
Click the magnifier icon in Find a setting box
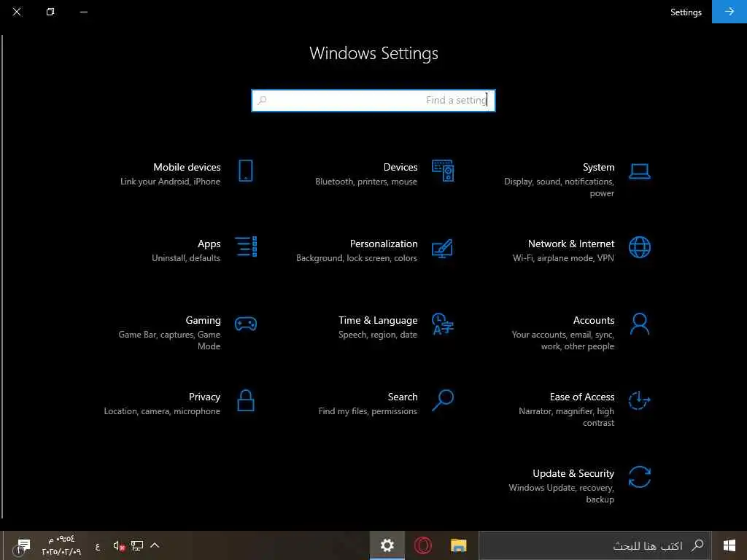(x=262, y=100)
